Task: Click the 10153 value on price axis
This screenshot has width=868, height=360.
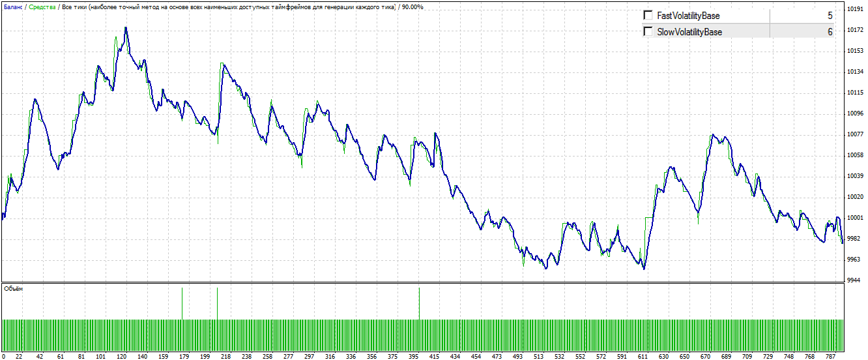Action: (x=855, y=51)
